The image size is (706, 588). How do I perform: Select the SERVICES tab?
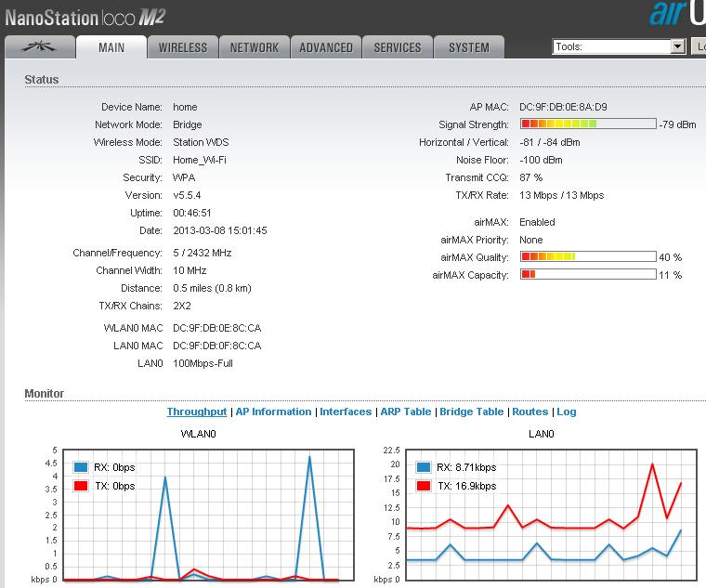pyautogui.click(x=397, y=47)
